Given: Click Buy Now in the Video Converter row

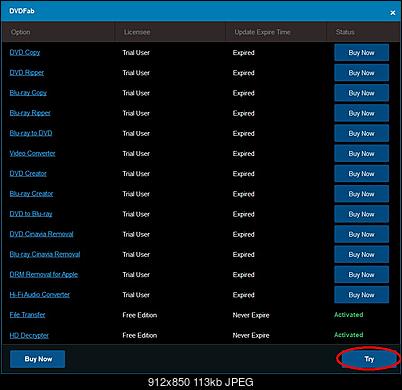Looking at the screenshot, I should click(x=361, y=153).
